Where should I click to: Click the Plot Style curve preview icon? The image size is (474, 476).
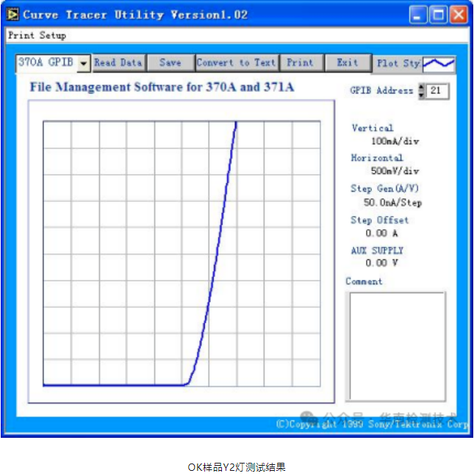click(438, 64)
